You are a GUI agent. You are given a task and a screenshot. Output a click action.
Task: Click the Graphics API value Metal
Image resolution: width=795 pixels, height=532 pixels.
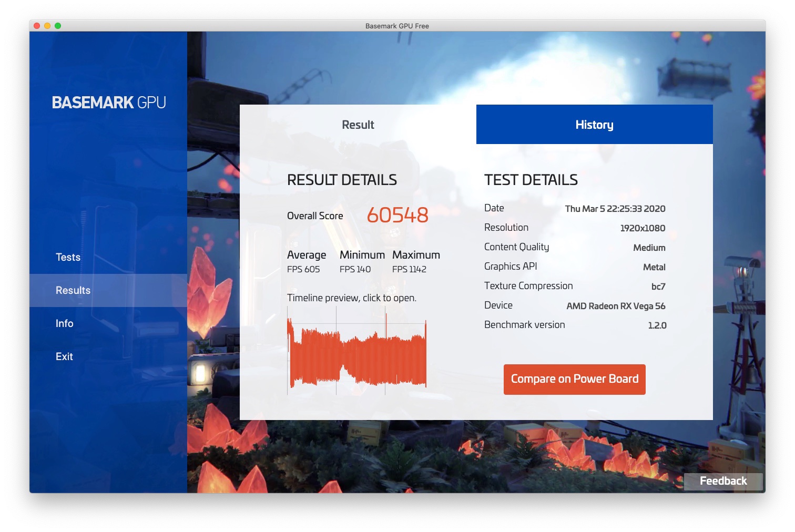coord(654,267)
